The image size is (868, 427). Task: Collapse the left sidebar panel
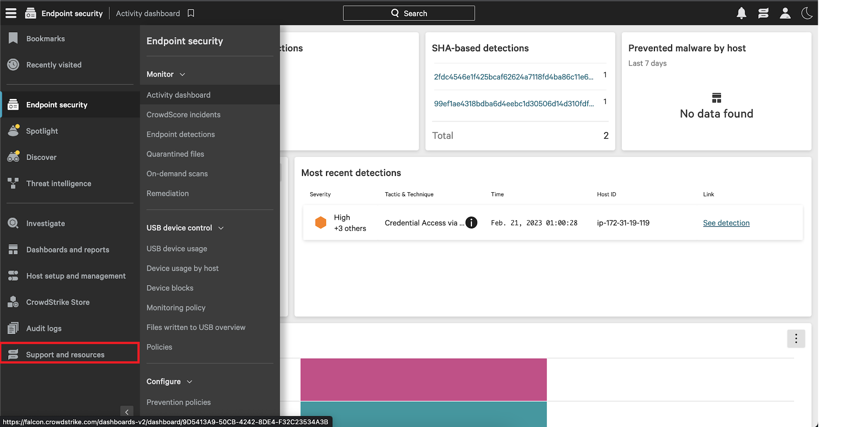127,412
